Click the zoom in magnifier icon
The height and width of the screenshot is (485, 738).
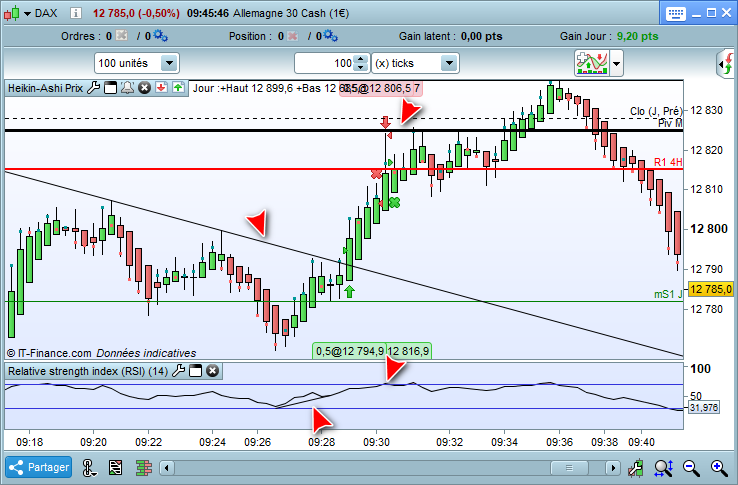pos(719,468)
